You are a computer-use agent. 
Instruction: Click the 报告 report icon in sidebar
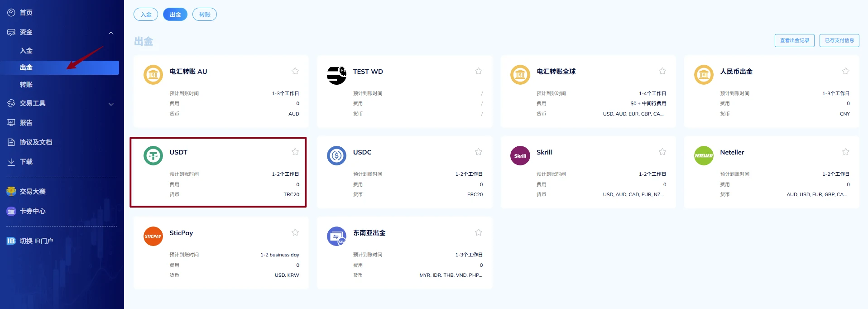pos(11,123)
